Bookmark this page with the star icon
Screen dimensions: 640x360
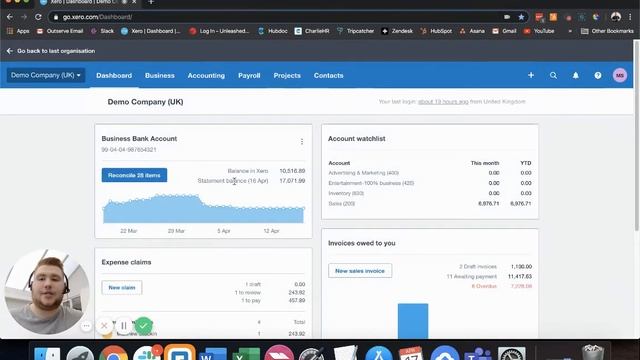coord(521,17)
